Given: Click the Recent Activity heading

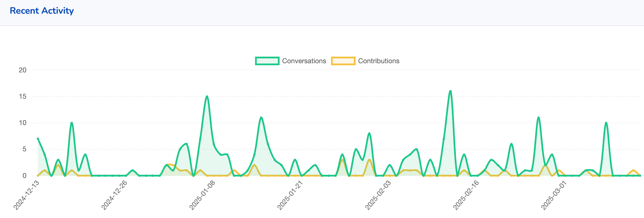Looking at the screenshot, I should point(42,11).
